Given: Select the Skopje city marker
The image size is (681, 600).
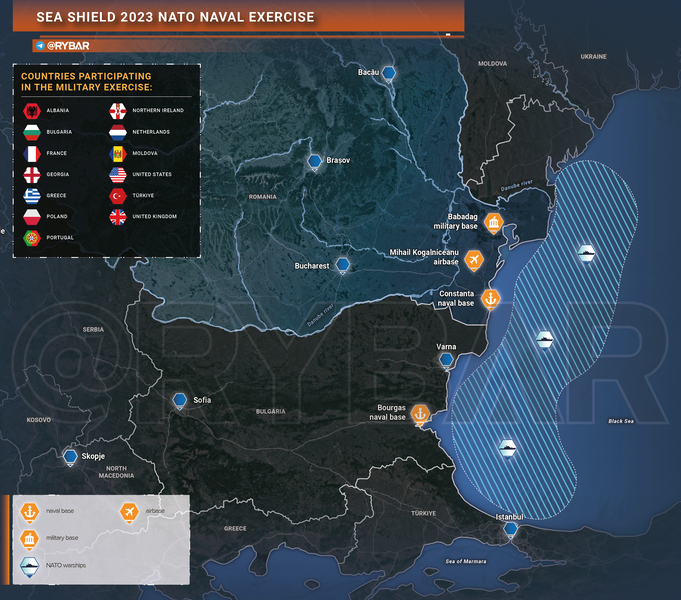Looking at the screenshot, I should [71, 457].
